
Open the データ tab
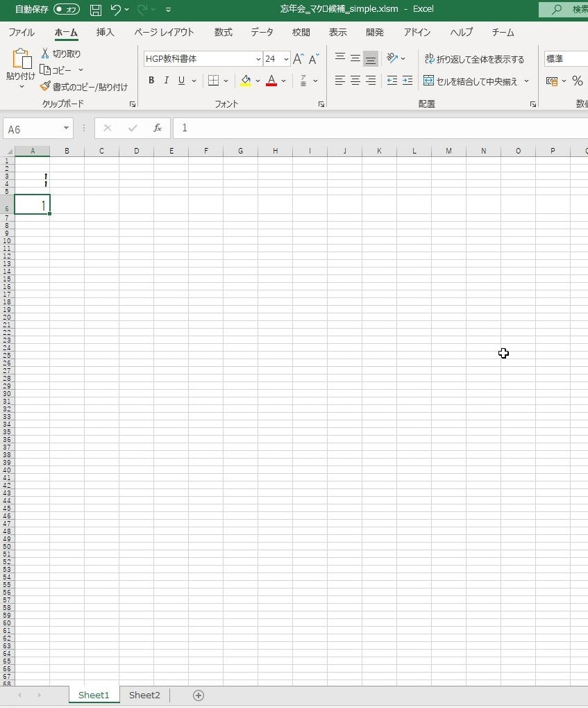262,33
